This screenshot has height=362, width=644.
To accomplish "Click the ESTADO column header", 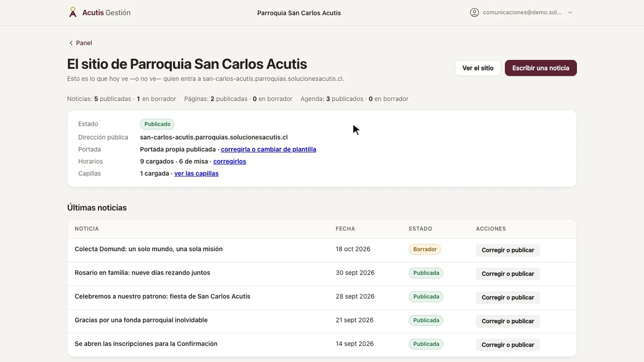I will click(x=420, y=229).
